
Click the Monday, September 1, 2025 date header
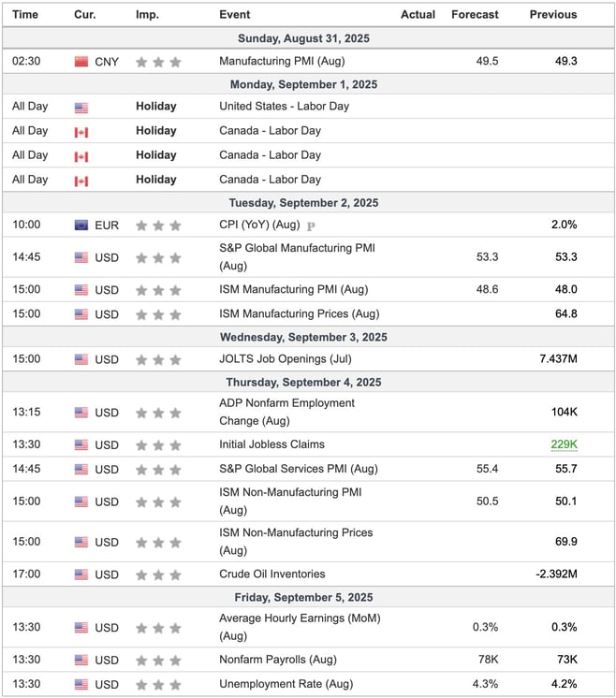[303, 84]
